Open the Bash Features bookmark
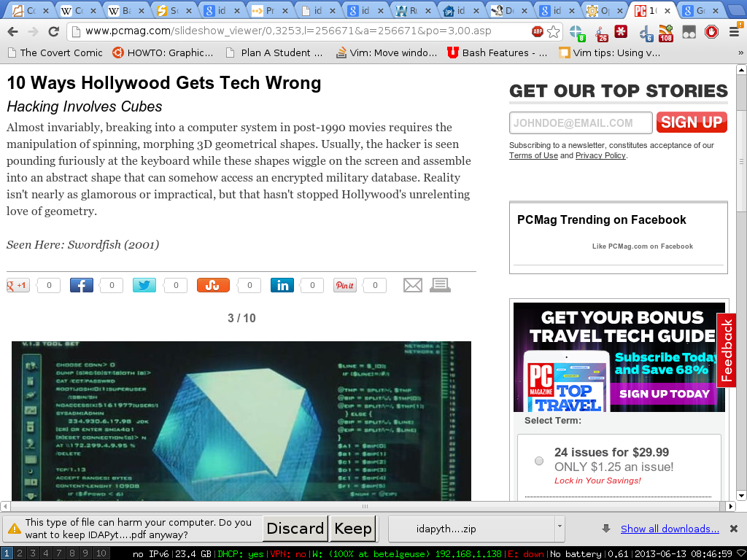Screen dimensions: 747x560 [498, 52]
